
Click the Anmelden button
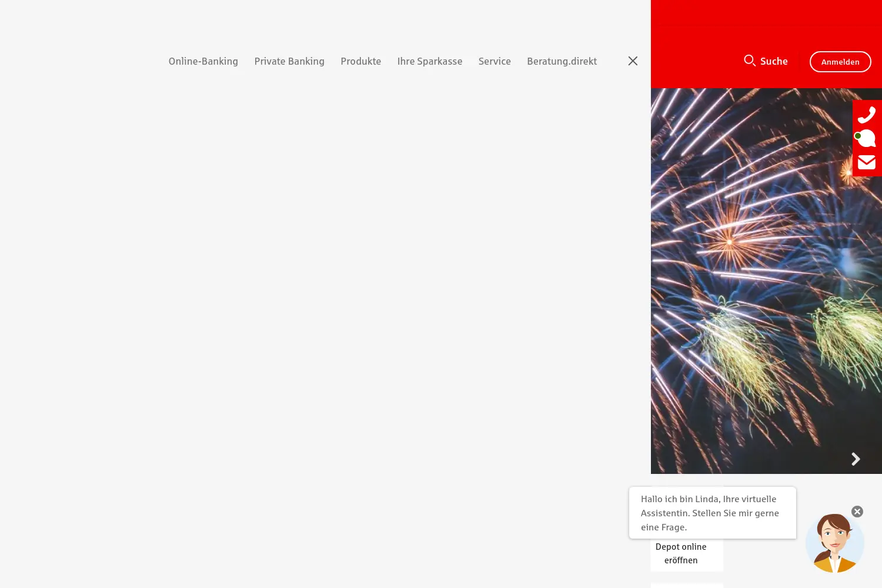(x=840, y=62)
